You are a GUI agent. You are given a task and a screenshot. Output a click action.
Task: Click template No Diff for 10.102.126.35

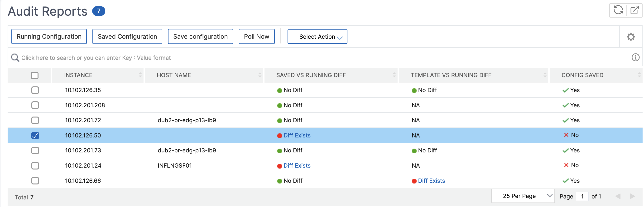424,90
